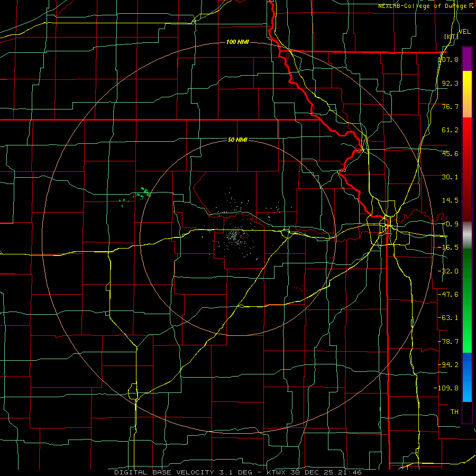Click the '50 NMI' range ring label
The image size is (476, 476).
click(x=237, y=140)
